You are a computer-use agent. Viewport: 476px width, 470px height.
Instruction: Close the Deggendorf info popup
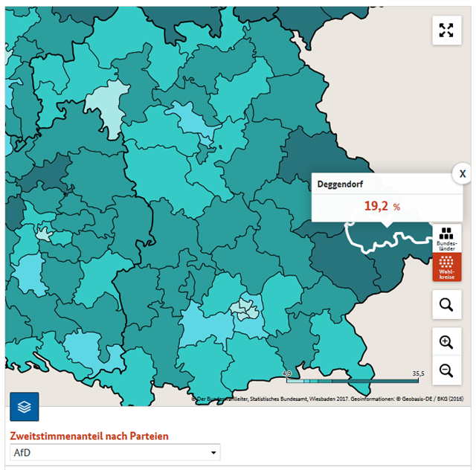click(463, 173)
